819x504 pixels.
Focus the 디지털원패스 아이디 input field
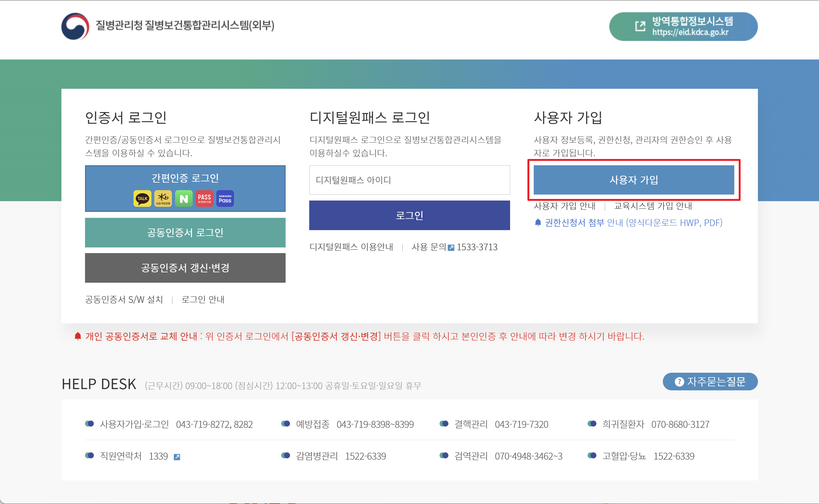coord(410,180)
